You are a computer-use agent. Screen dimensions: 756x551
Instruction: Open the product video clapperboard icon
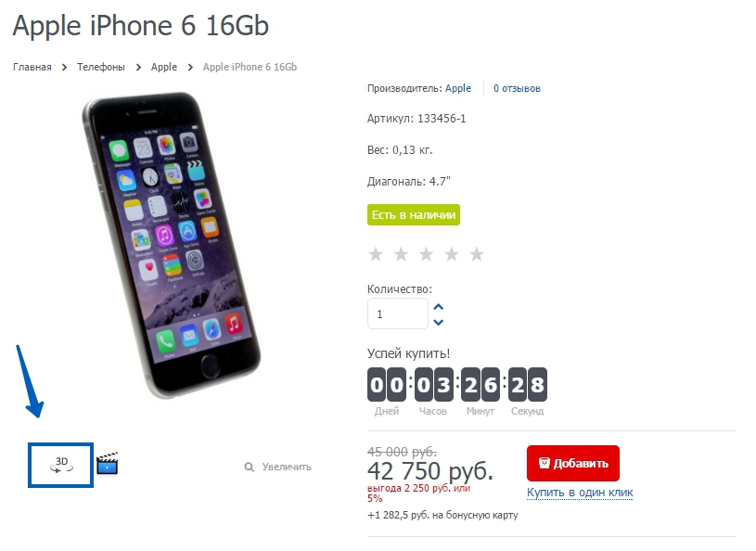coord(107,463)
